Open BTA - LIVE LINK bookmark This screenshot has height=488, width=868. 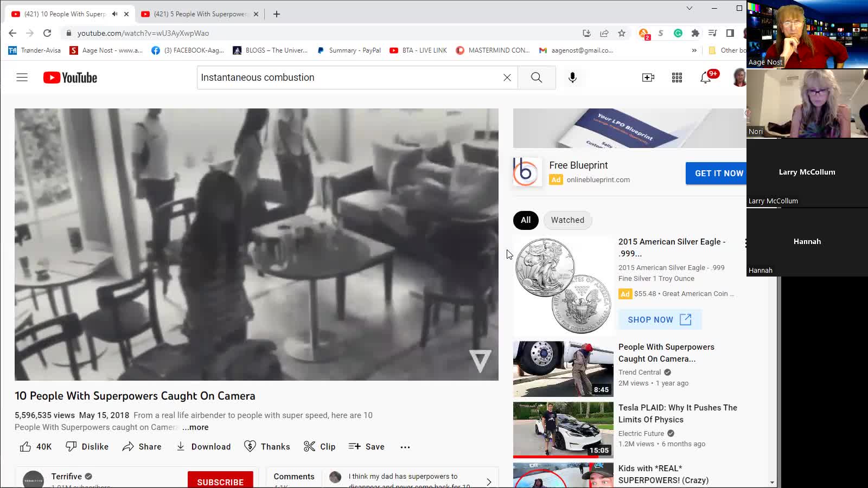point(418,50)
